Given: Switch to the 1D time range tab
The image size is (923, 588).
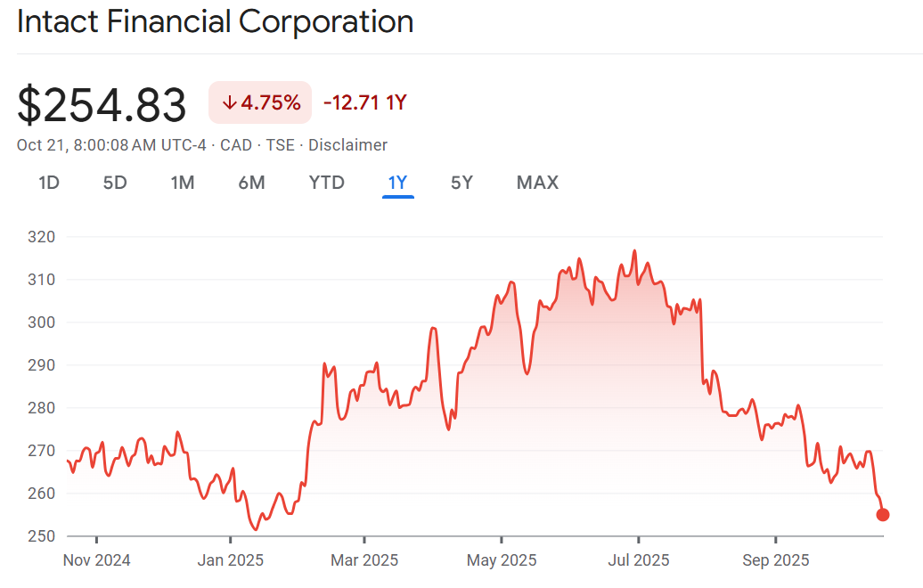Looking at the screenshot, I should [49, 183].
